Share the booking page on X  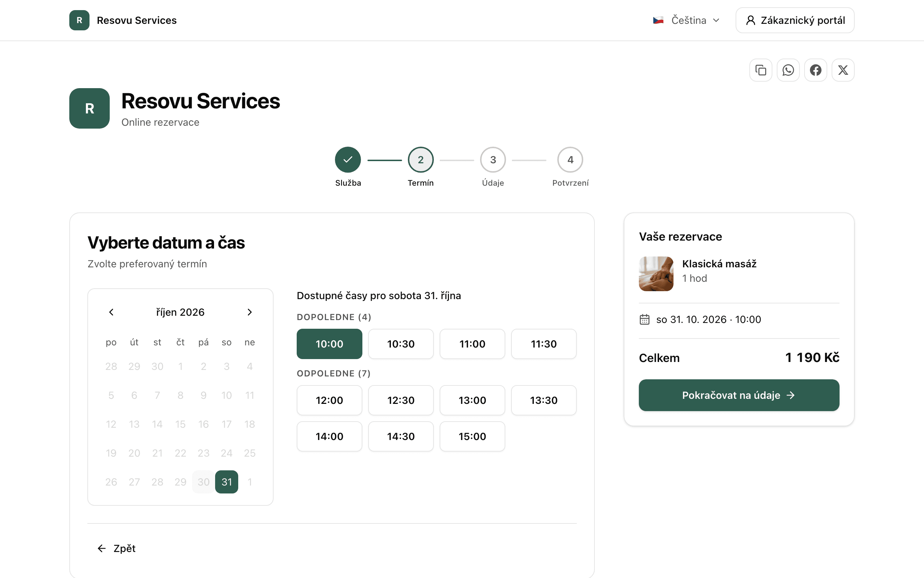pos(843,70)
